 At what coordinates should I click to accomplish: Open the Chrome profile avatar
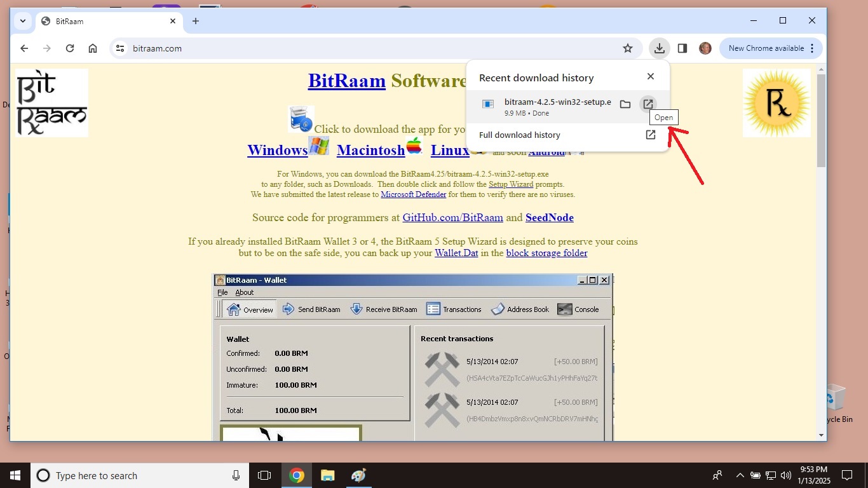(x=705, y=48)
